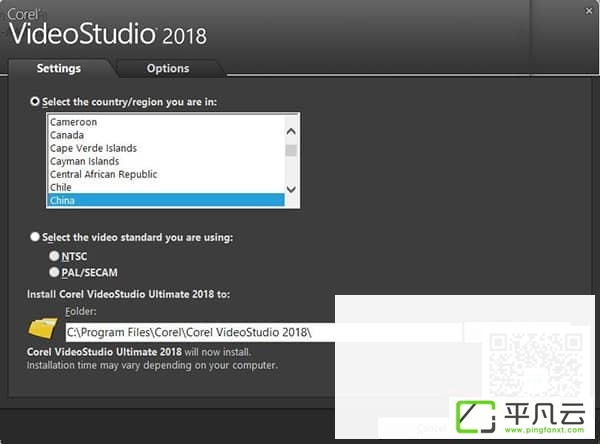
Task: Pick Chile in the country list
Action: [x=166, y=187]
